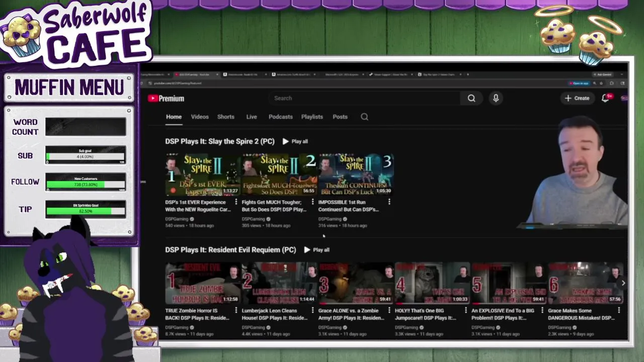This screenshot has height=362, width=644.
Task: Open the notifications bell
Action: tap(605, 99)
